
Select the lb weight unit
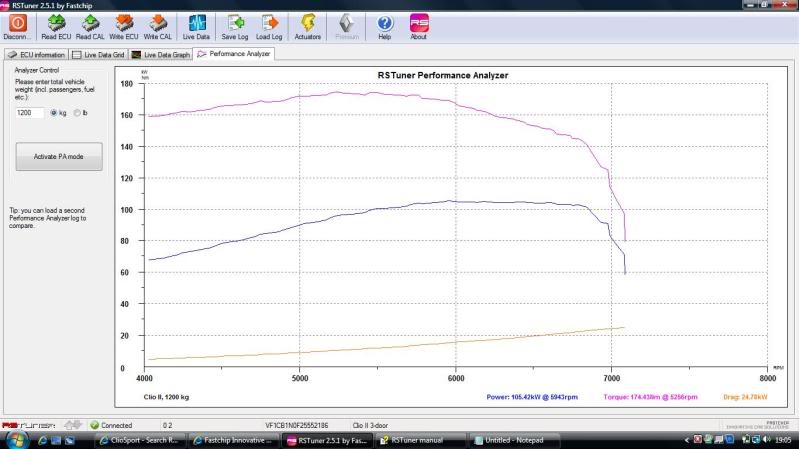pyautogui.click(x=78, y=113)
